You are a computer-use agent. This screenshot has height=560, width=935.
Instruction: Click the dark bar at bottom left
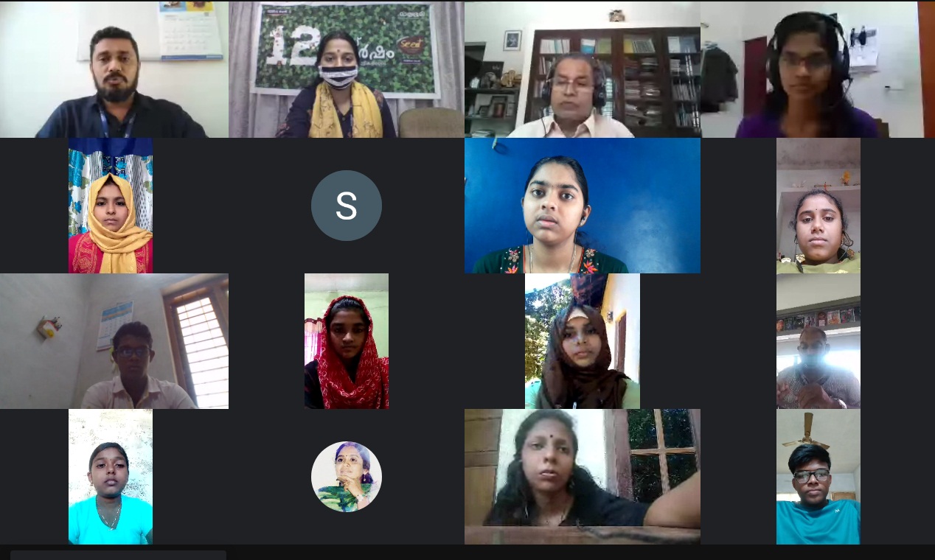coord(118,555)
